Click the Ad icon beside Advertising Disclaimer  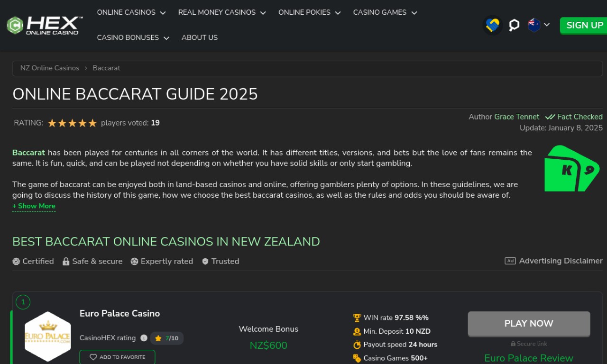click(x=510, y=261)
